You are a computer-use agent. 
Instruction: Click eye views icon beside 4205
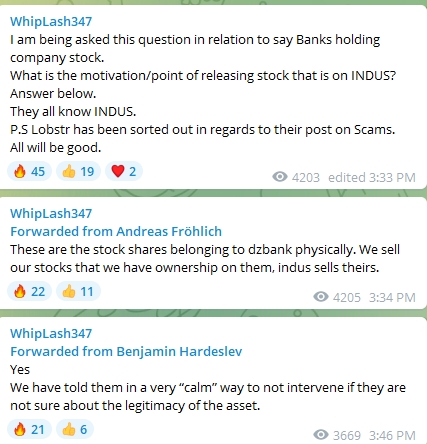[x=321, y=297]
